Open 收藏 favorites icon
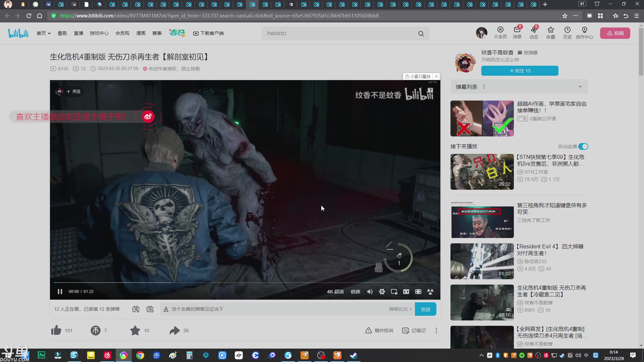Screen dimensions: 644x362 point(550,33)
